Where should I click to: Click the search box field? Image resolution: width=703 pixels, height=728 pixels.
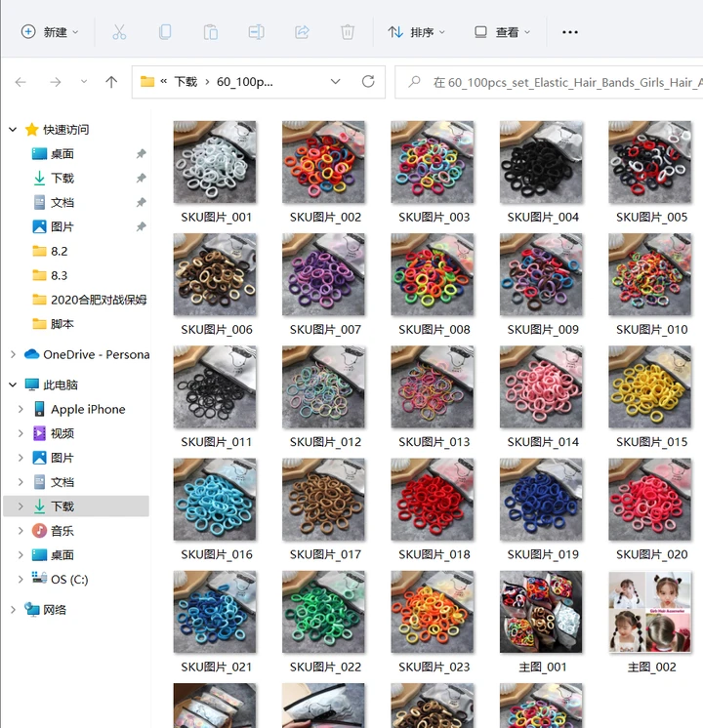(549, 82)
